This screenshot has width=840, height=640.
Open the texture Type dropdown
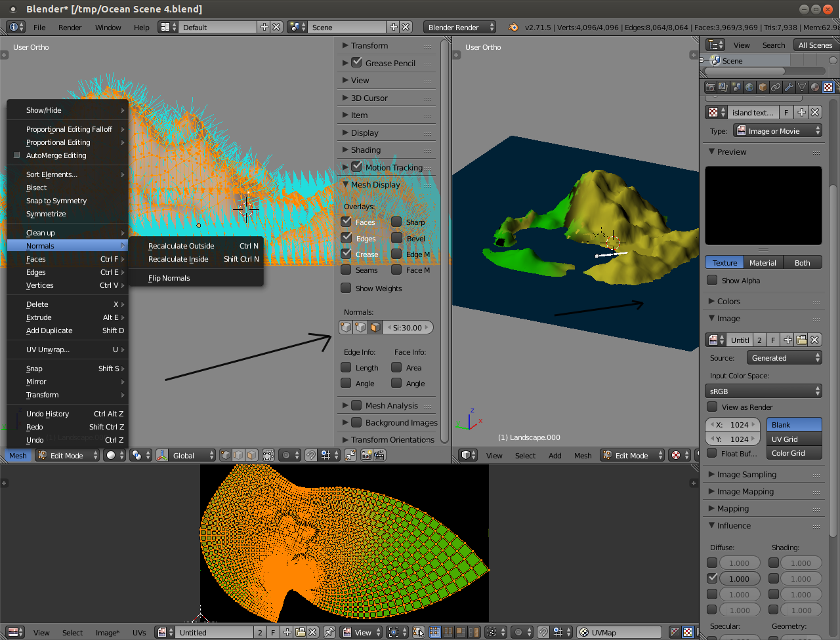(x=778, y=130)
